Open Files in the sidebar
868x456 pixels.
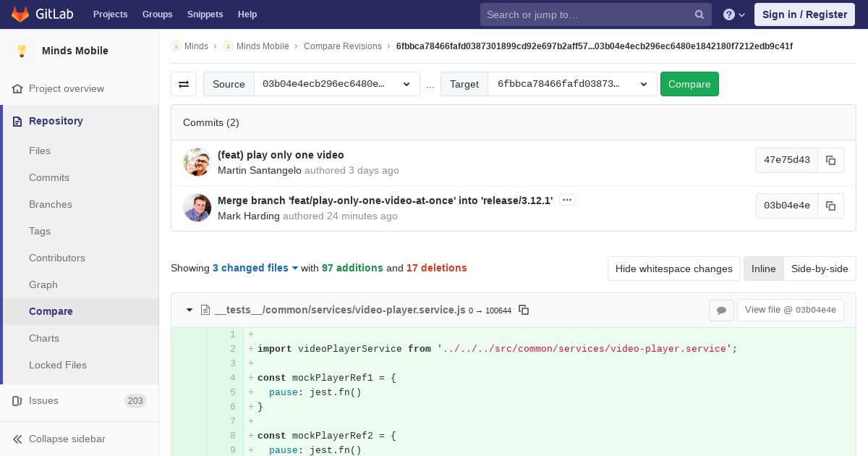(40, 151)
